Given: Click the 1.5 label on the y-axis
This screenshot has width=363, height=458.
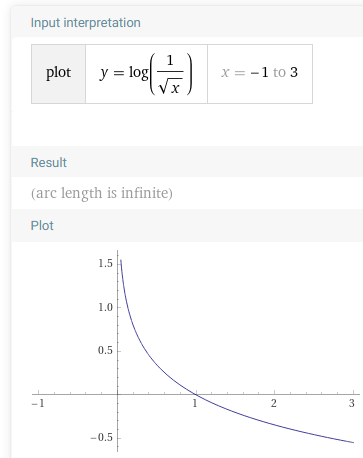Looking at the screenshot, I should 105,264.
